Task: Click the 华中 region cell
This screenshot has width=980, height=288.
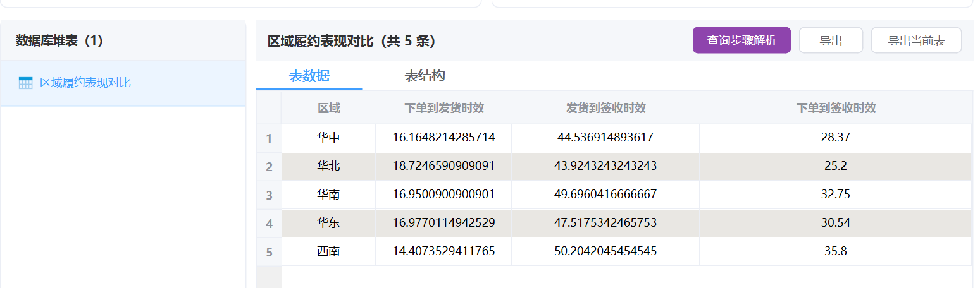Action: (328, 138)
